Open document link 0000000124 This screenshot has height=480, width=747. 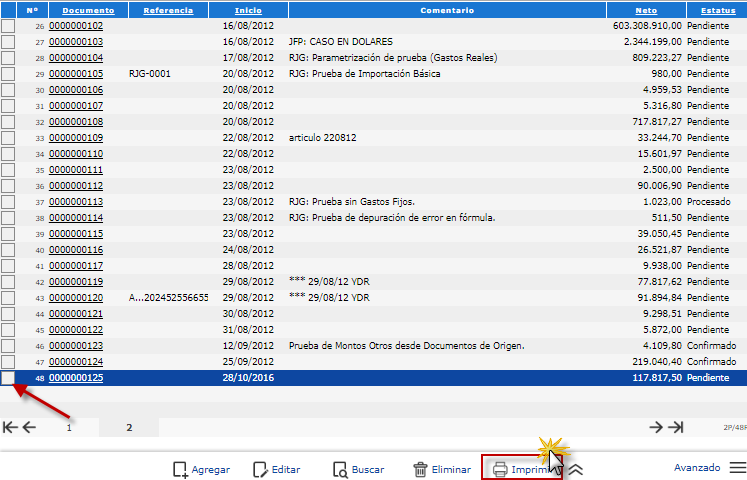pos(76,361)
